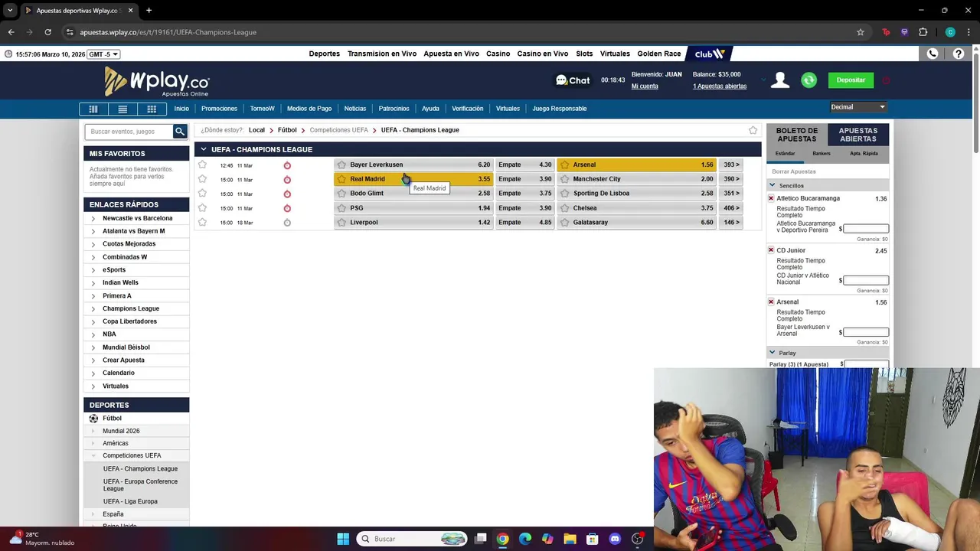Click the Arsenal stake amount field
The width and height of the screenshot is (980, 551).
click(866, 332)
